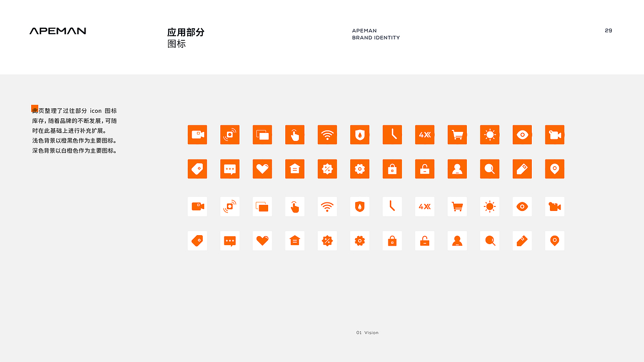Select the orange-tile open padlock icon
The height and width of the screenshot is (362, 644).
tap(425, 169)
